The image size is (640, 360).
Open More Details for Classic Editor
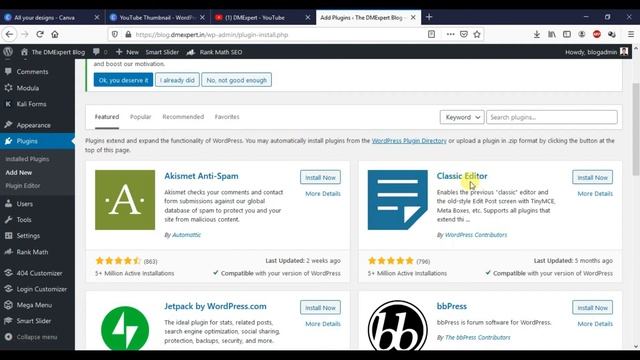point(595,193)
